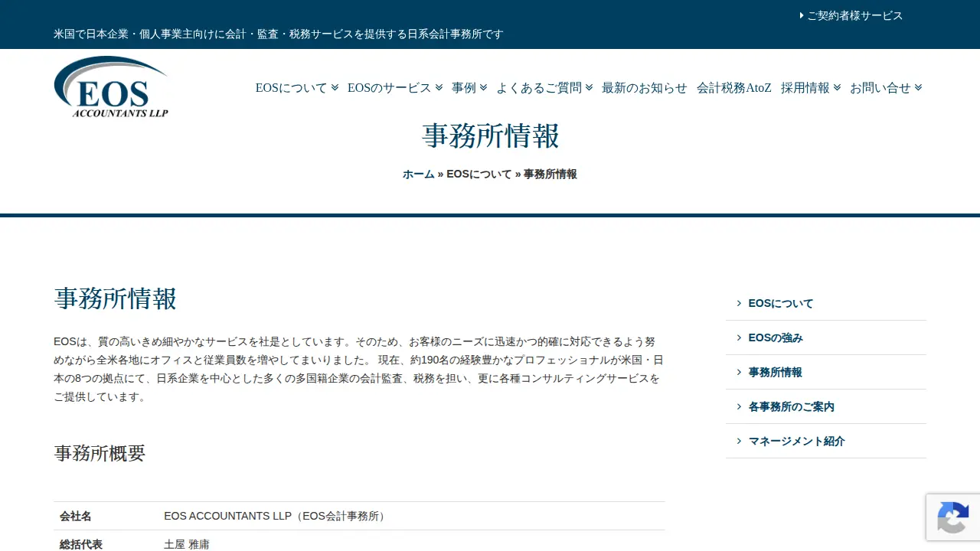Screen dimensions: 980x551
Task: Open EOSについて in the sidebar
Action: [x=781, y=303]
